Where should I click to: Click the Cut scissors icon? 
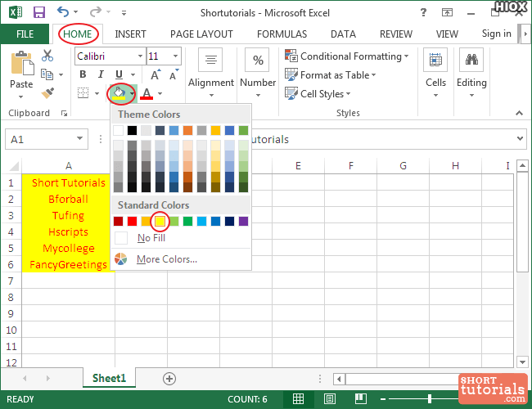(x=47, y=56)
